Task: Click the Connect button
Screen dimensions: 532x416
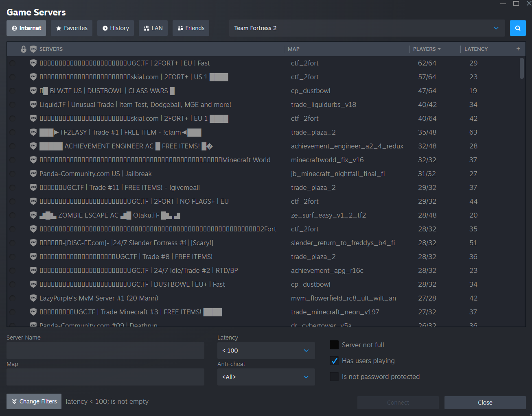Action: tap(398, 403)
